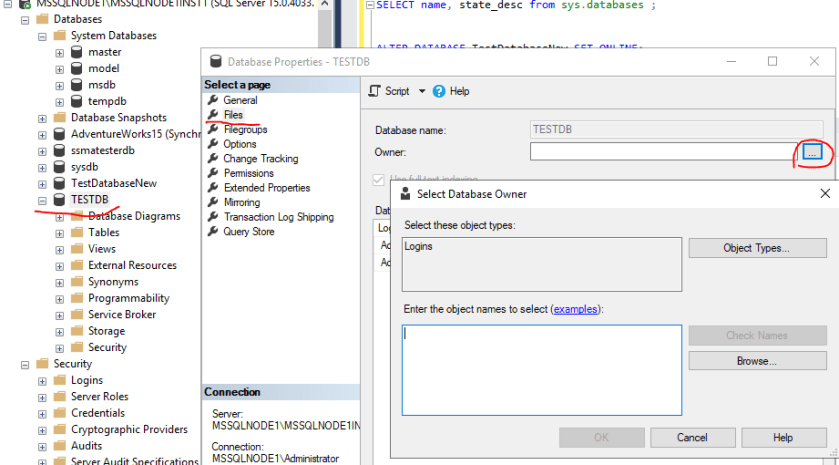Collapse the System Databases node
Image resolution: width=839 pixels, height=465 pixels.
coord(42,36)
